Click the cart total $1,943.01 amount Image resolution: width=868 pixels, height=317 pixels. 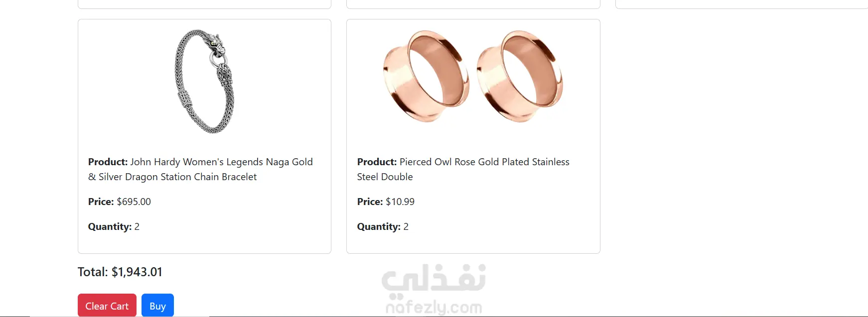137,272
